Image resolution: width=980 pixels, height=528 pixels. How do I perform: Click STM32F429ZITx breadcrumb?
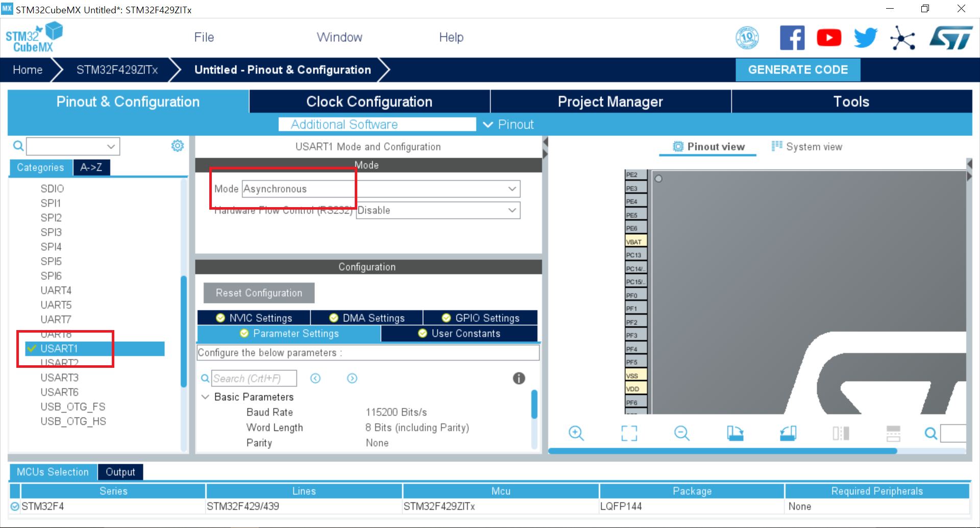click(x=117, y=70)
